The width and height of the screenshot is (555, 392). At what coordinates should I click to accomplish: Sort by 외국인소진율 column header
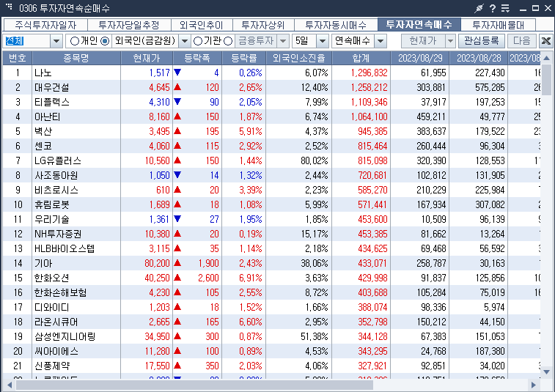click(298, 58)
